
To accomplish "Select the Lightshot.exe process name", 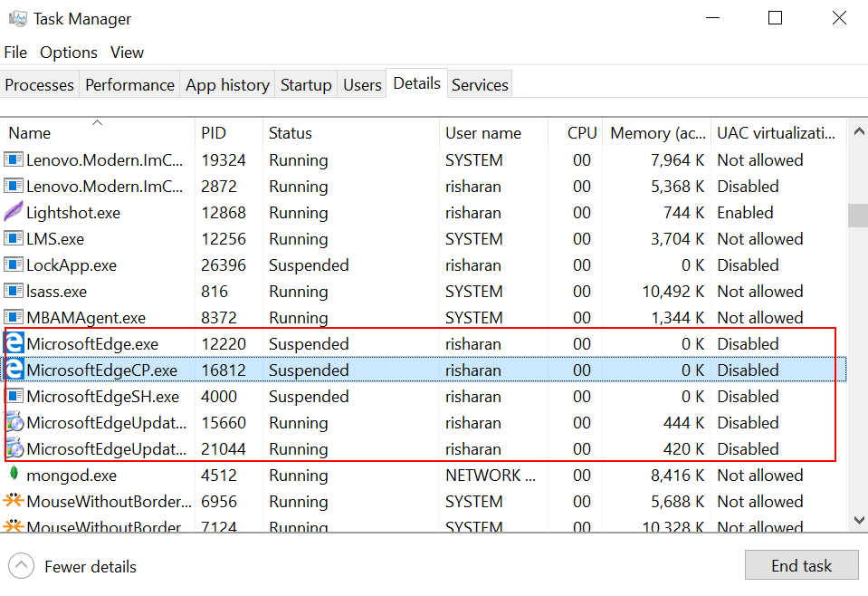I will (x=73, y=213).
